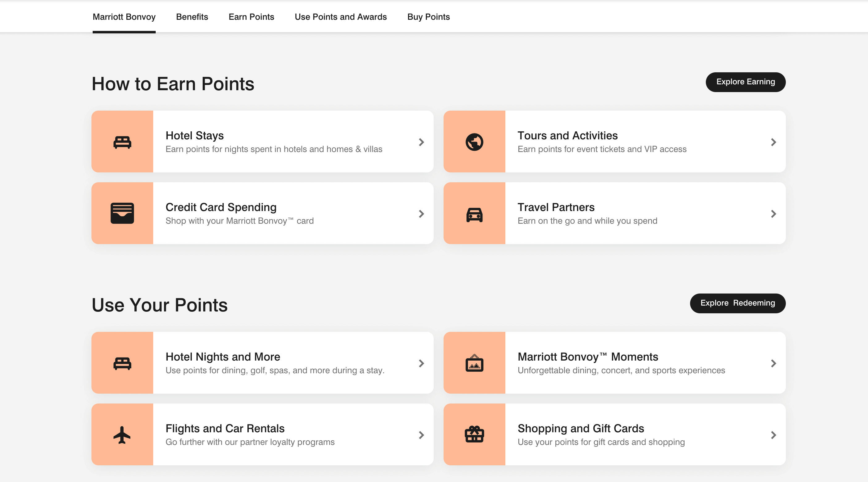Click the Explore Earning button
The width and height of the screenshot is (868, 482).
point(745,82)
